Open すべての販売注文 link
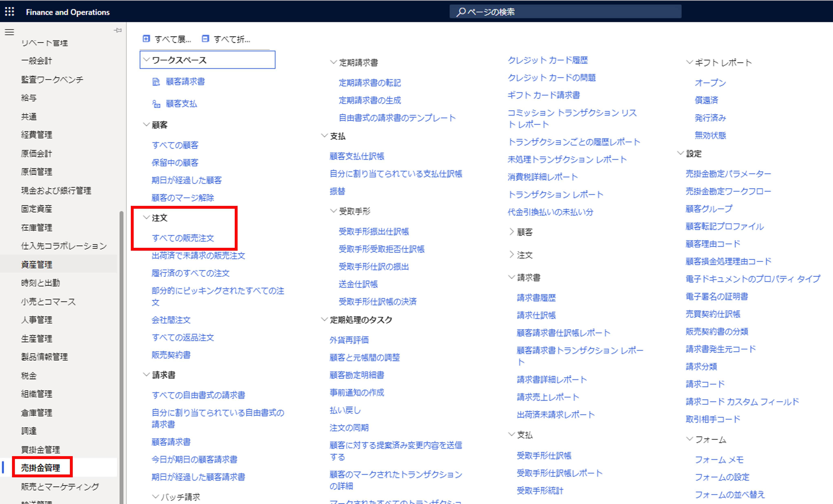 coord(183,238)
